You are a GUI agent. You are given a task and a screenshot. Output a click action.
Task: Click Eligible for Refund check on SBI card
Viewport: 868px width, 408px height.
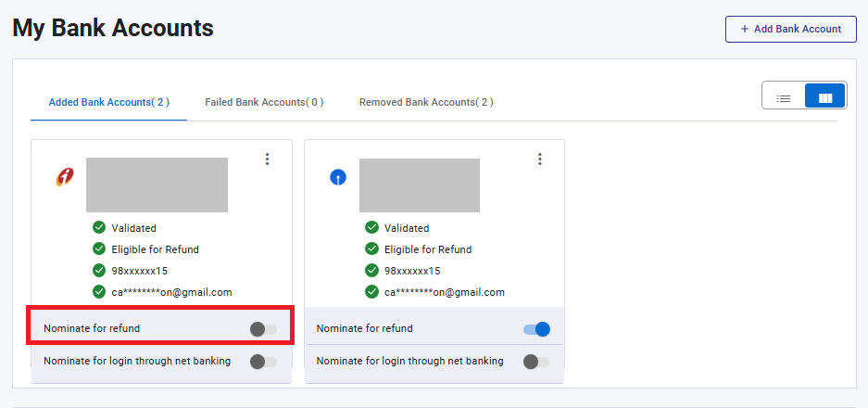[x=371, y=249]
